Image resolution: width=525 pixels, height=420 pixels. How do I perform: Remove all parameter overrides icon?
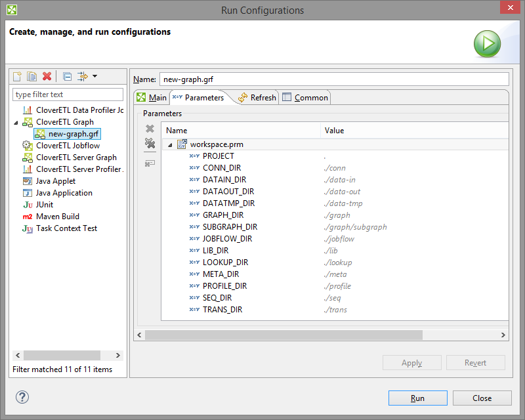150,144
